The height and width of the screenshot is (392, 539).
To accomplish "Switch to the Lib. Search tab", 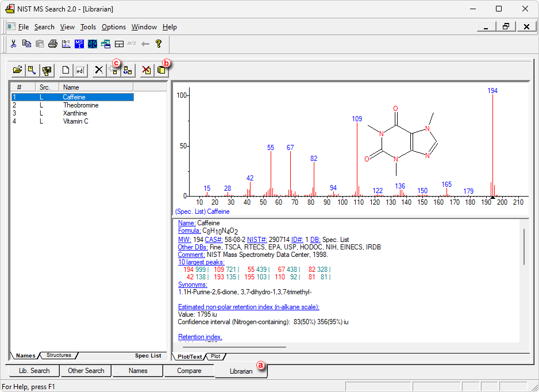I will [x=34, y=371].
